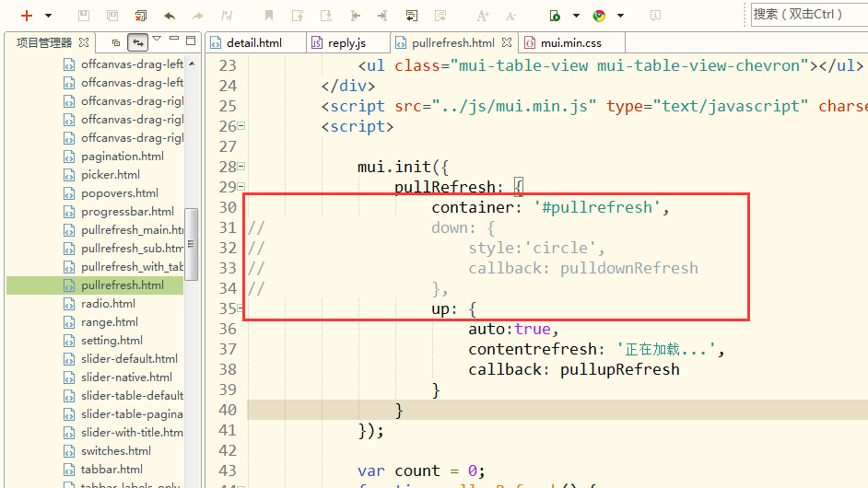Close the 项目管理器 panel
The image size is (868, 488).
click(x=84, y=42)
